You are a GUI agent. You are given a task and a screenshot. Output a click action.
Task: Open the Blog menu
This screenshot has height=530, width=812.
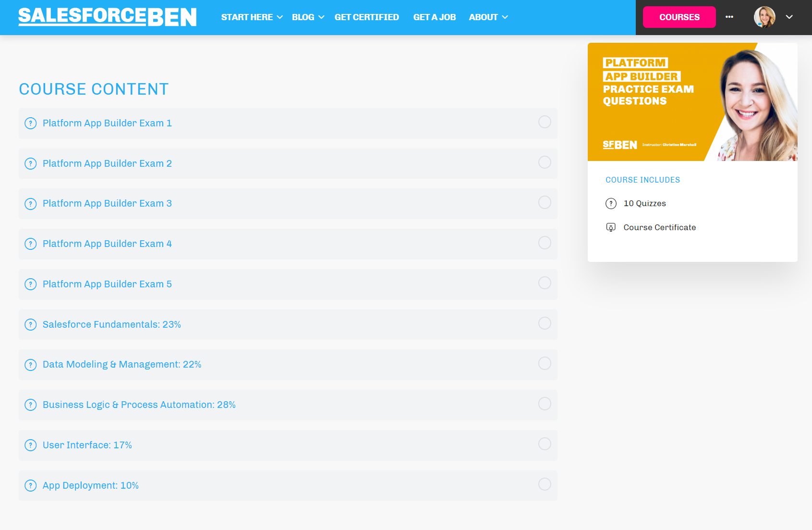[x=303, y=17]
